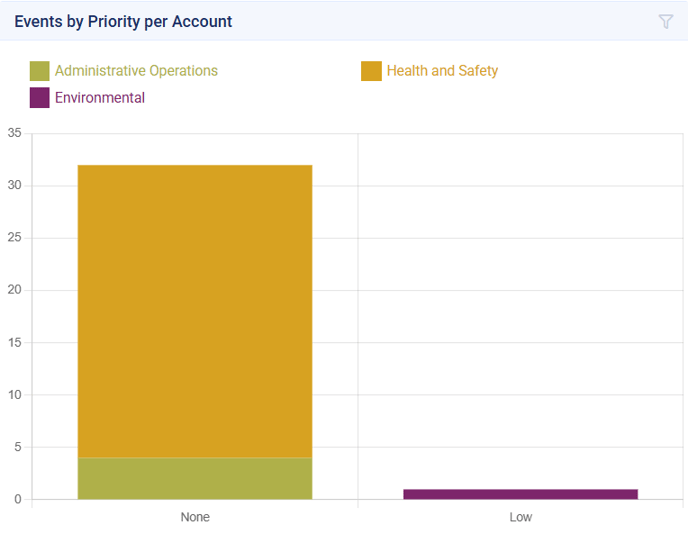
Task: Select the olive Administrative Operations bar segment
Action: point(195,478)
